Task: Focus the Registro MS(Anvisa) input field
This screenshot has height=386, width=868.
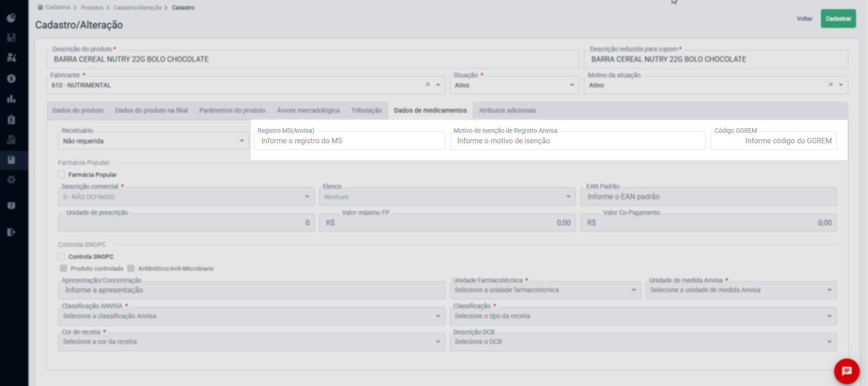Action: click(349, 141)
